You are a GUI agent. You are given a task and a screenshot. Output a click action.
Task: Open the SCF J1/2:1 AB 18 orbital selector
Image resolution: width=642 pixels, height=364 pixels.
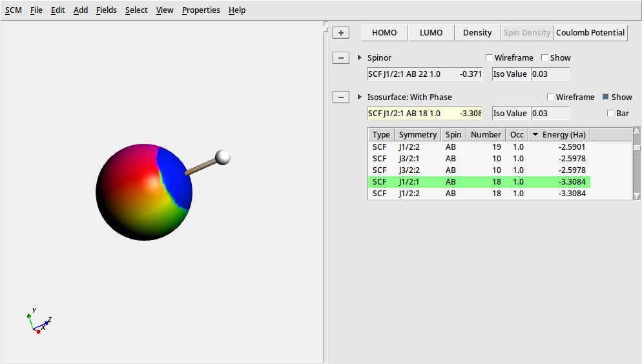click(x=424, y=114)
